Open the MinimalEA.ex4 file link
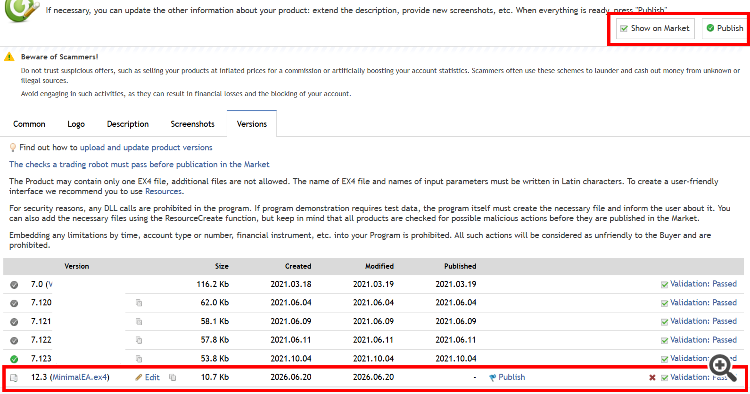 pos(80,377)
